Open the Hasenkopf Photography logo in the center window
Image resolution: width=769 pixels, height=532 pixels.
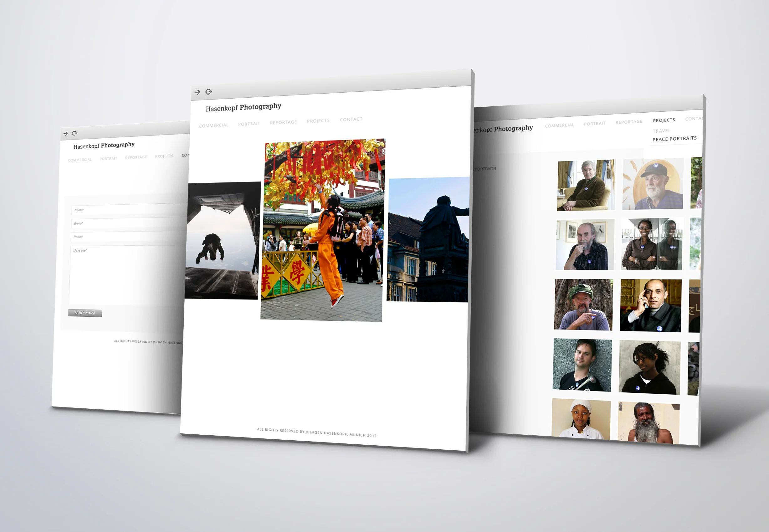click(243, 107)
